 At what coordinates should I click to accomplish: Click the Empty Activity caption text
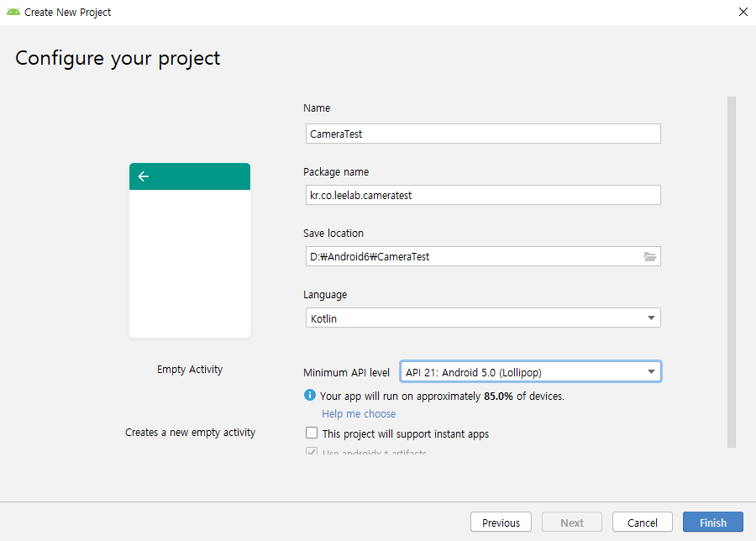pyautogui.click(x=190, y=370)
